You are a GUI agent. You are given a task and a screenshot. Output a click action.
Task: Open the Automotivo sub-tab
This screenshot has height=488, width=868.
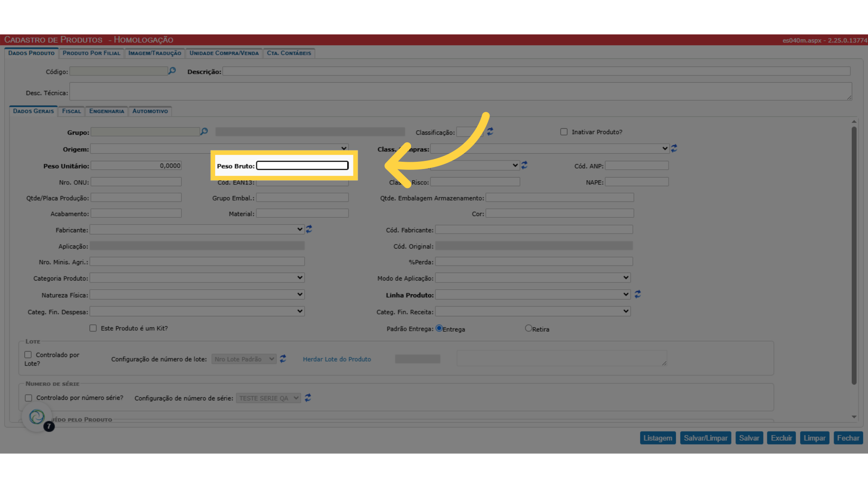(x=150, y=111)
